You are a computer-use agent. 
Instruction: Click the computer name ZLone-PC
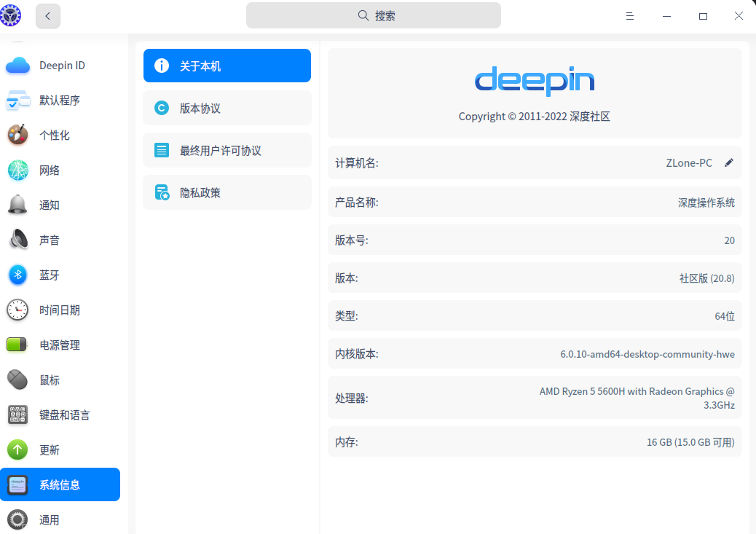tap(689, 163)
